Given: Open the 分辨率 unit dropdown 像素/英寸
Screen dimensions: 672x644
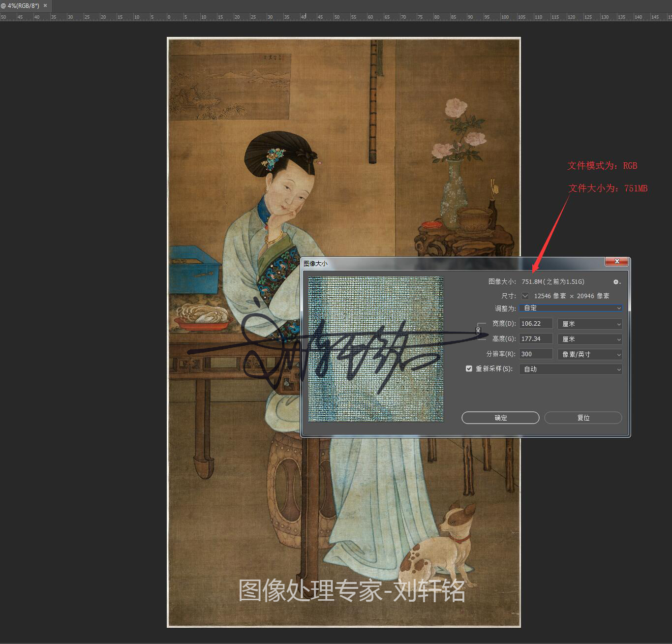Looking at the screenshot, I should (590, 354).
